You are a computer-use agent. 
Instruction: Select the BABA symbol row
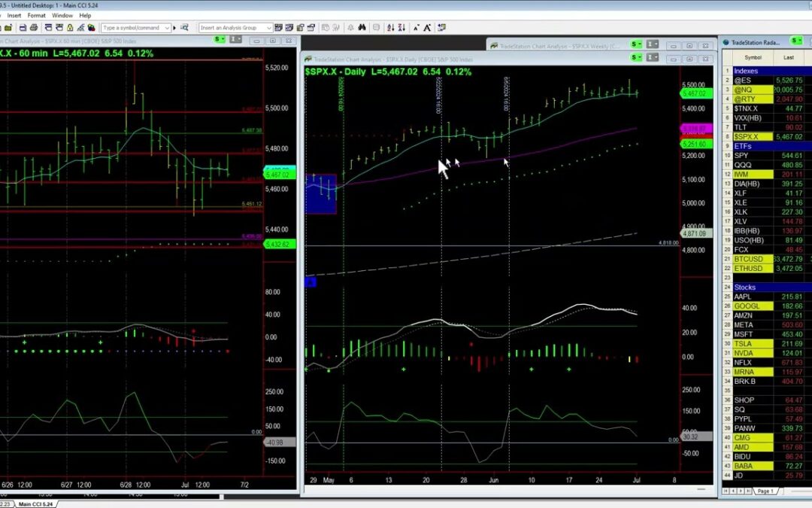click(767, 466)
